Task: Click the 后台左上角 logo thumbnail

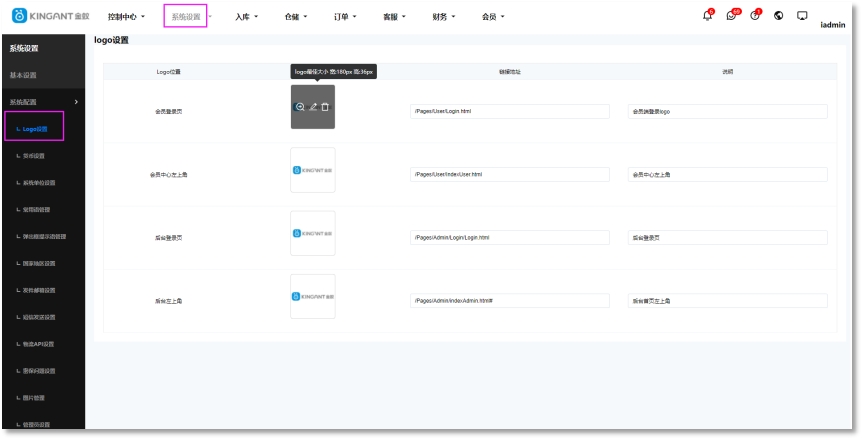Action: click(313, 297)
